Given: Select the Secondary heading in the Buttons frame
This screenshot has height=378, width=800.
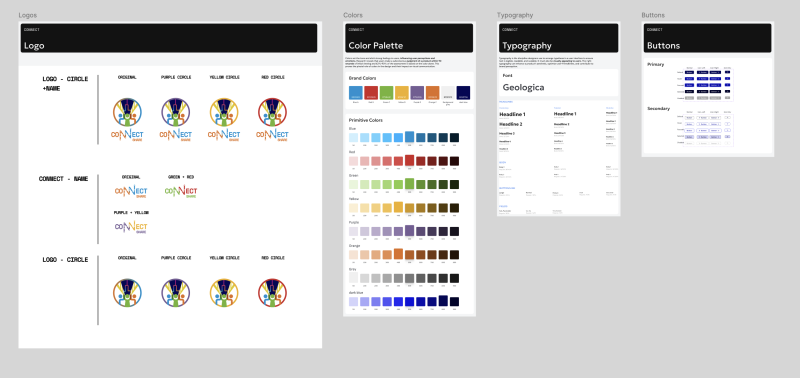Looking at the screenshot, I should click(659, 108).
